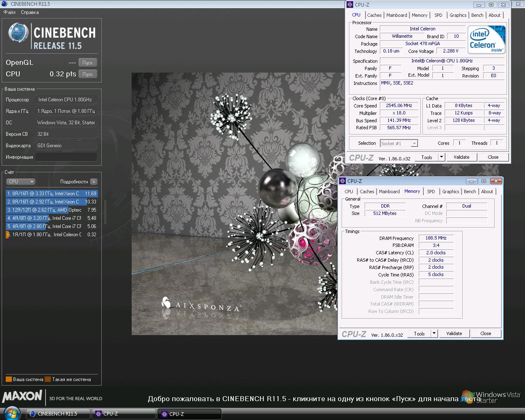Screen dimensions: 525x420
Task: Switch to CPU tab in lower CPU-Z window
Action: tap(349, 192)
